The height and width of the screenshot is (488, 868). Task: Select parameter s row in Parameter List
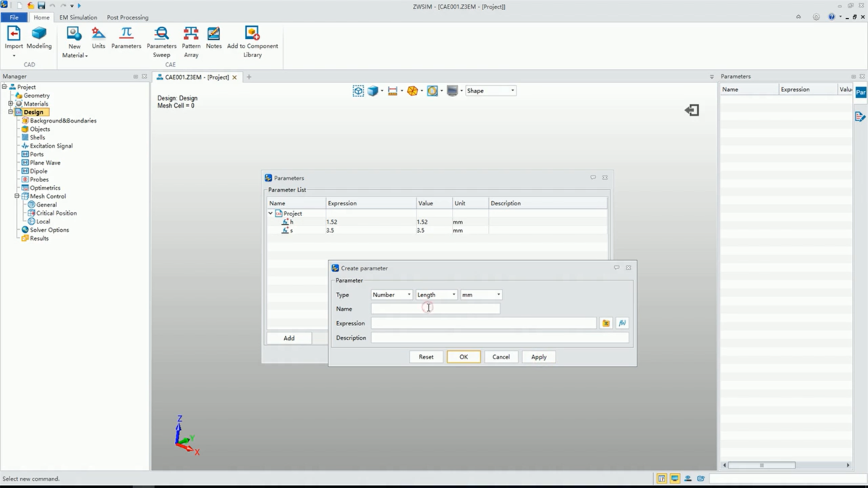click(x=437, y=231)
